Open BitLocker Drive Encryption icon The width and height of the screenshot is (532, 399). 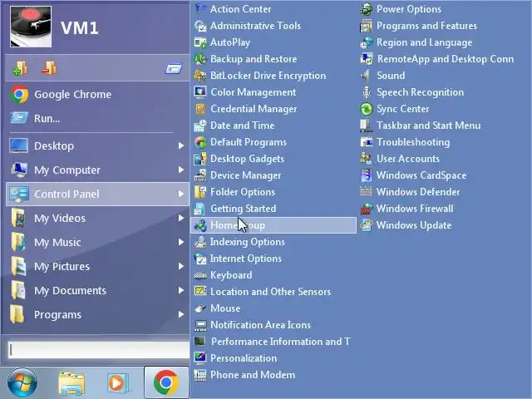click(x=200, y=76)
